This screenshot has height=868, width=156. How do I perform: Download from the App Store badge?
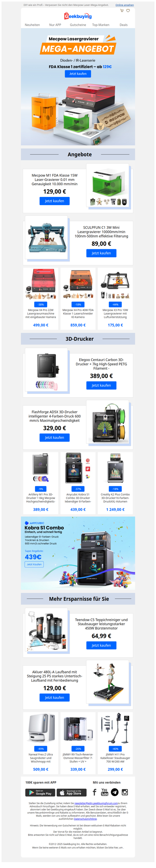(71, 793)
